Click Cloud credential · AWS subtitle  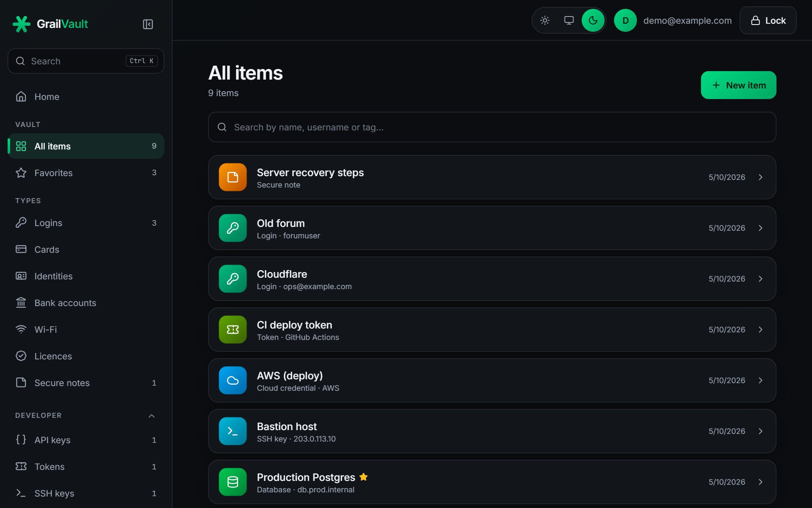[x=298, y=388]
